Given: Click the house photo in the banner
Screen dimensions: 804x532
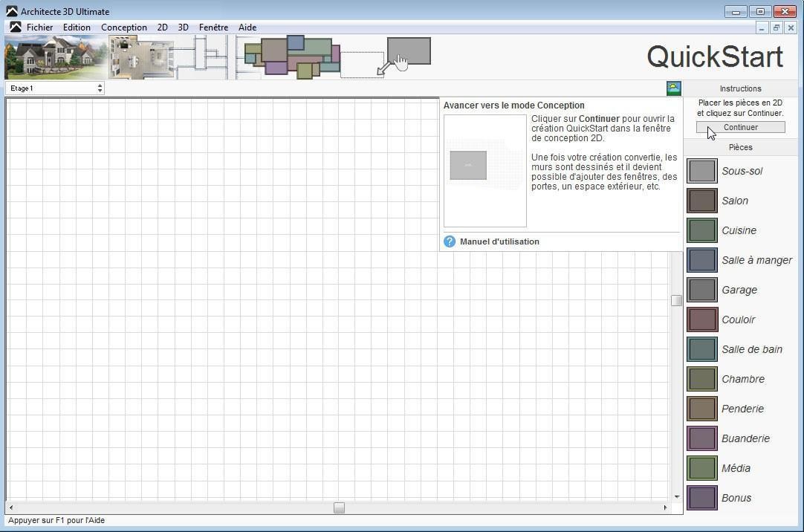Looking at the screenshot, I should pyautogui.click(x=56, y=57).
